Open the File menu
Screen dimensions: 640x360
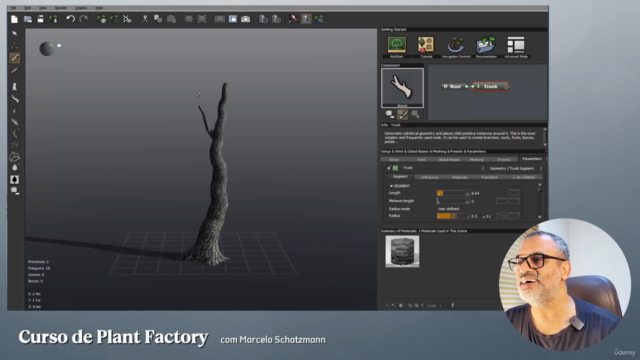[13, 8]
